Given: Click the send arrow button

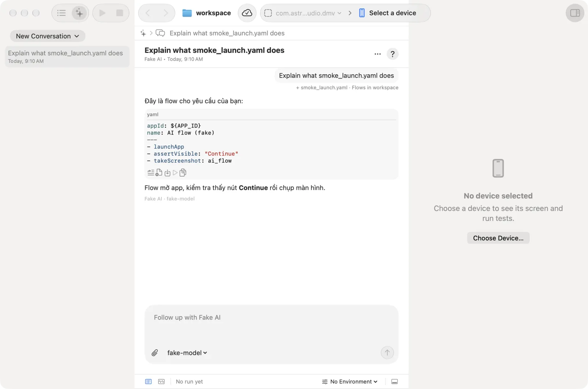Looking at the screenshot, I should coord(387,353).
